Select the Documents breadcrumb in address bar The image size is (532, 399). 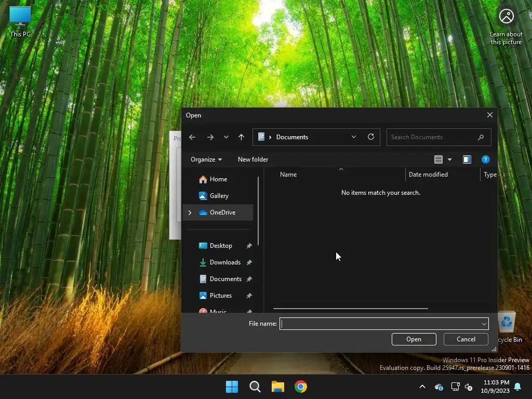coord(292,137)
